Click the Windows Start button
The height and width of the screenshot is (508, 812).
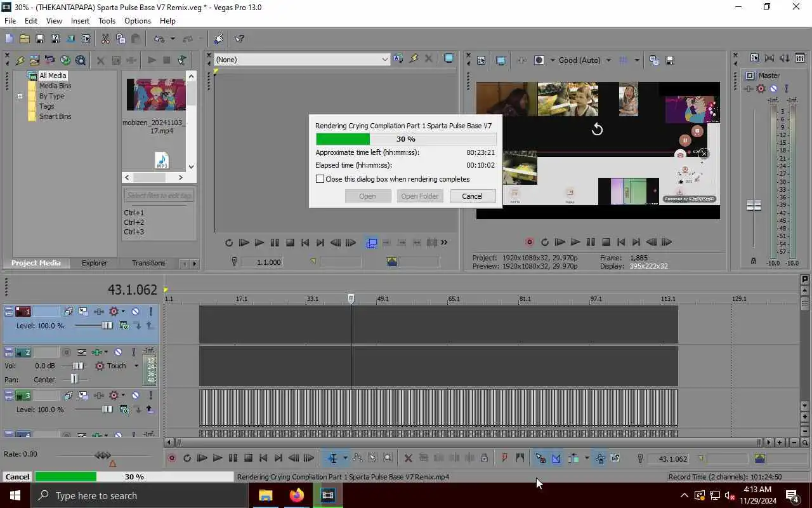[15, 495]
